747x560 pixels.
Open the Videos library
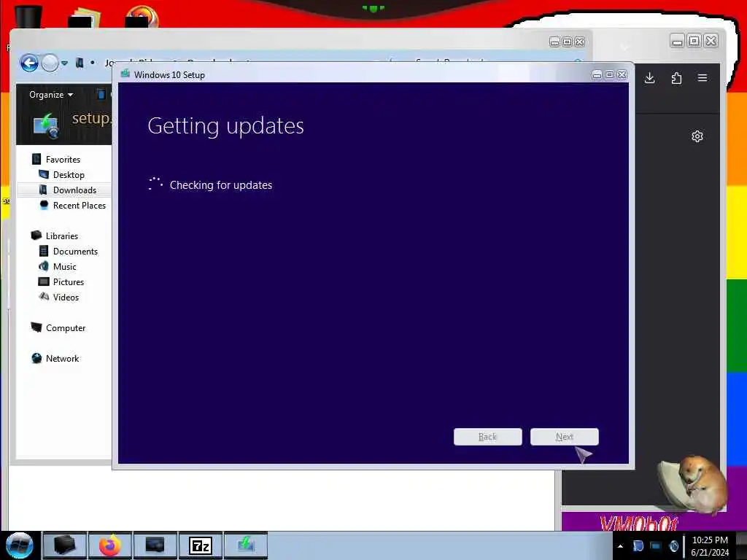[x=66, y=297]
